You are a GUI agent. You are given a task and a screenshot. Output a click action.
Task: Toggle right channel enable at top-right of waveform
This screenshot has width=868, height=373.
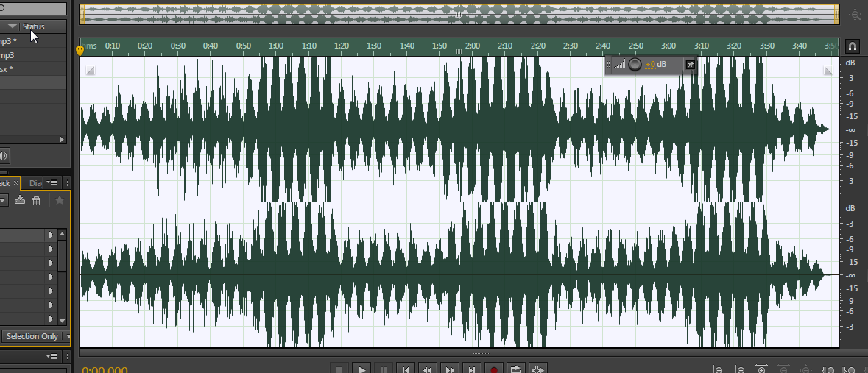click(x=828, y=70)
